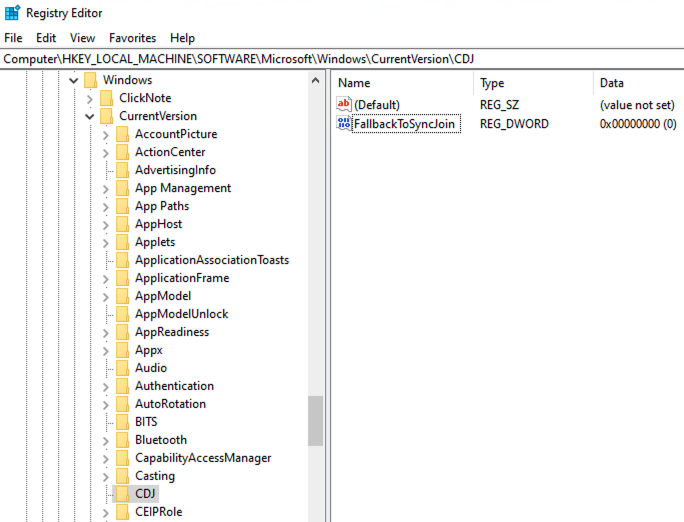Click the ActionCenter folder icon
This screenshot has height=522, width=684.
coord(123,152)
